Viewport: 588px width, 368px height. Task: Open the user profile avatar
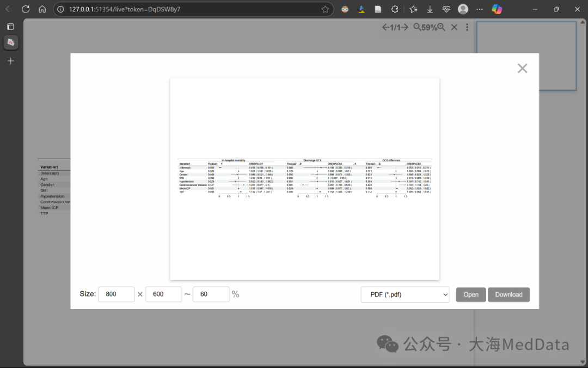tap(463, 9)
